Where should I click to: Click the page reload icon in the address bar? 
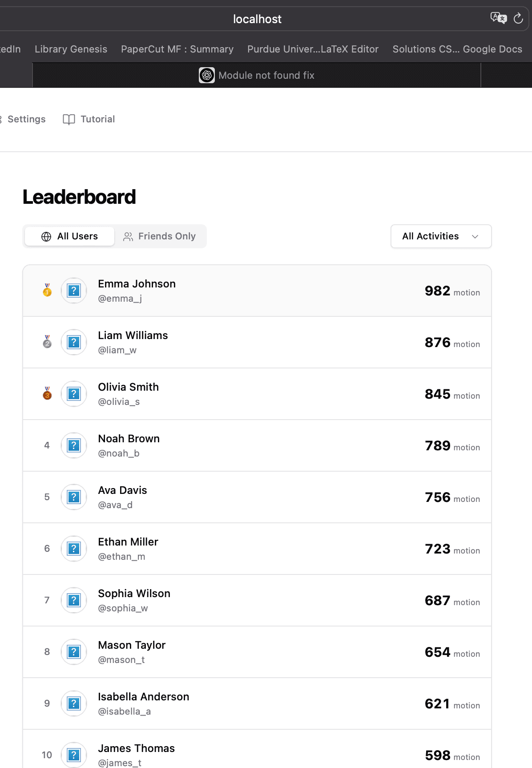click(518, 18)
